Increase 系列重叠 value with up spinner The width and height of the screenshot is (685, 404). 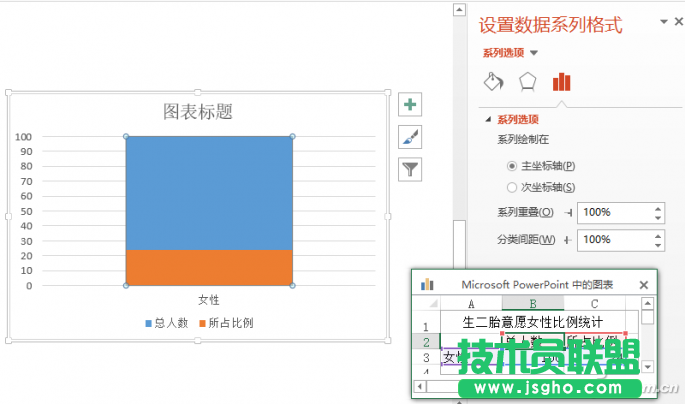click(657, 208)
